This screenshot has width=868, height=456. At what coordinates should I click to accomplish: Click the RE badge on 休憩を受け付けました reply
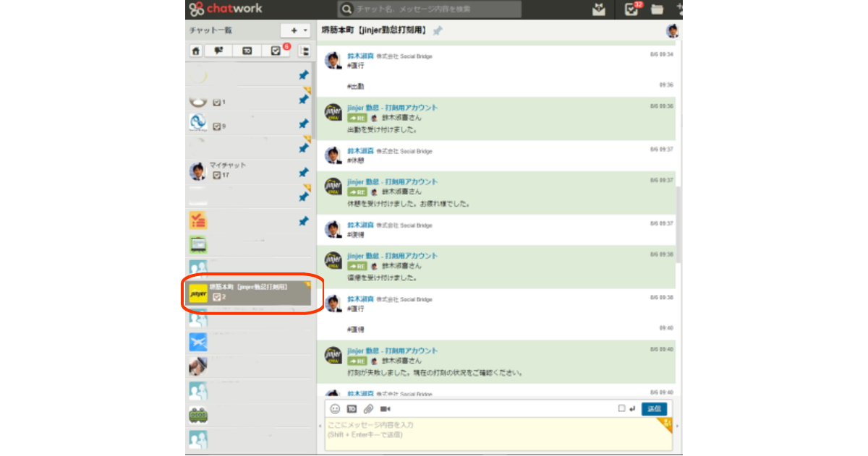click(x=357, y=192)
